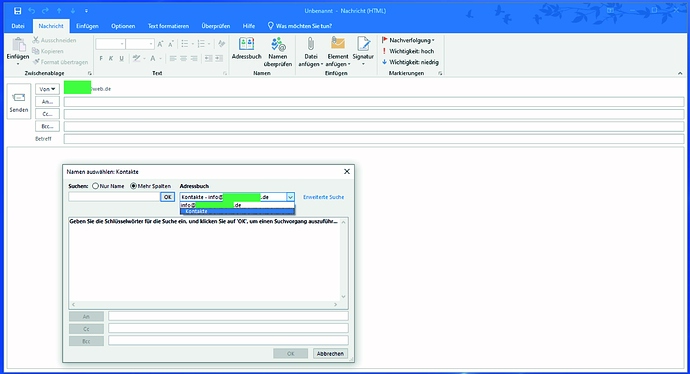690x374 pixels.
Task: Set Wichtigkeit: hoch flag
Action: pyautogui.click(x=408, y=51)
